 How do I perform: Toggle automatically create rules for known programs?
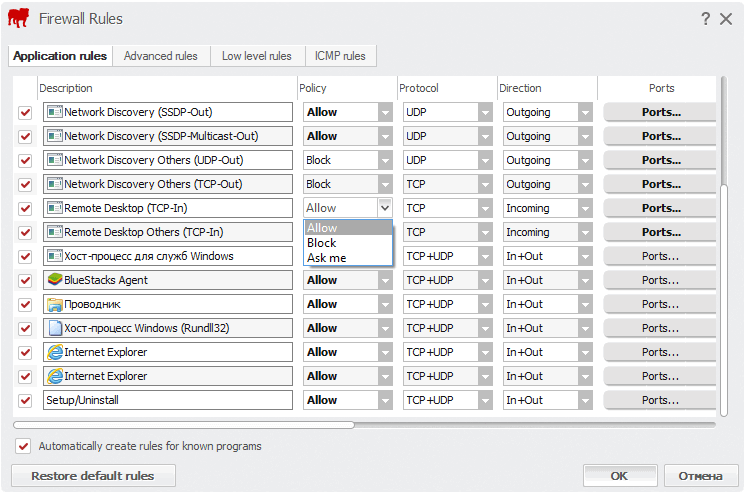[x=24, y=446]
